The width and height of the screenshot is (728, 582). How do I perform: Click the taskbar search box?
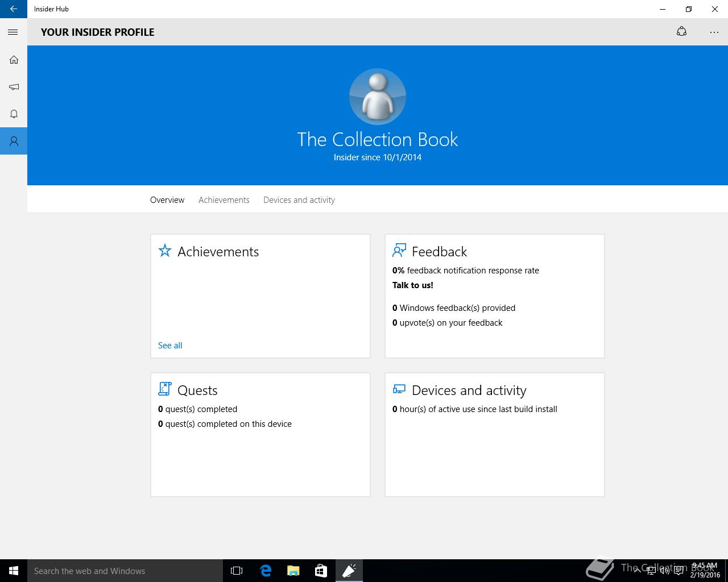click(125, 571)
